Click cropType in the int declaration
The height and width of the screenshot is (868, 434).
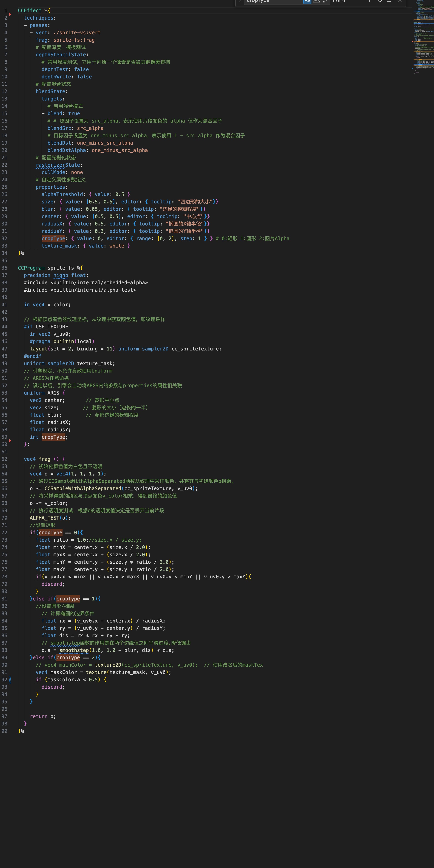point(53,437)
